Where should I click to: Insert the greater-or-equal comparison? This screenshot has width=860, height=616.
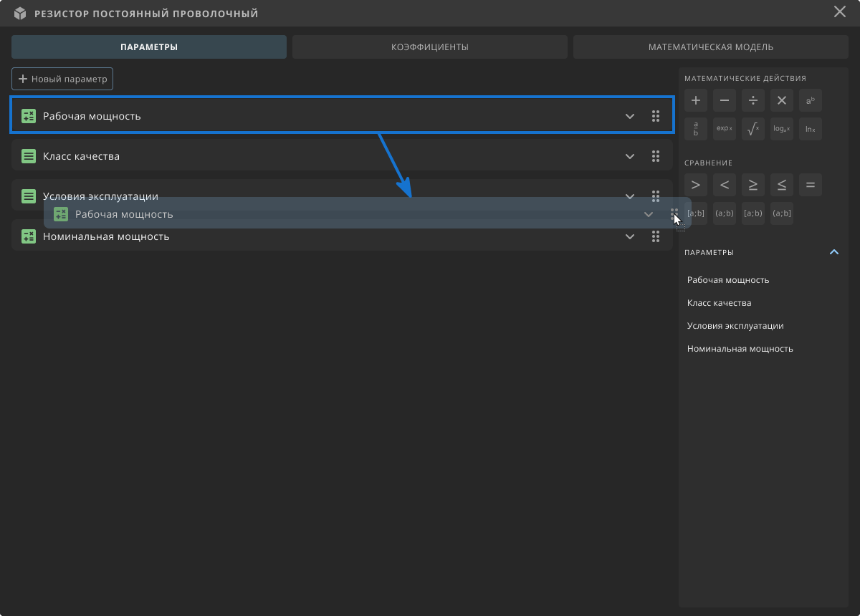click(753, 185)
